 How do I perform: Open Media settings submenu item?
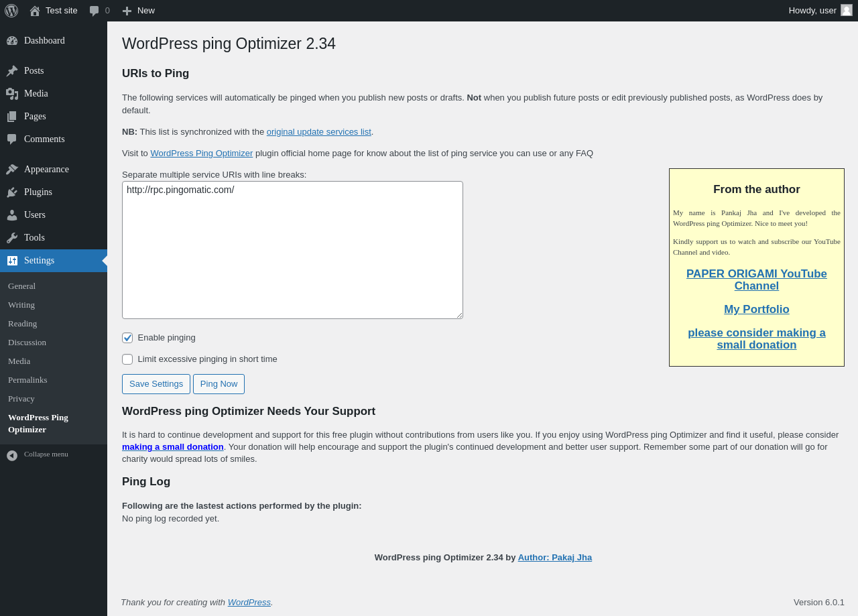point(19,361)
